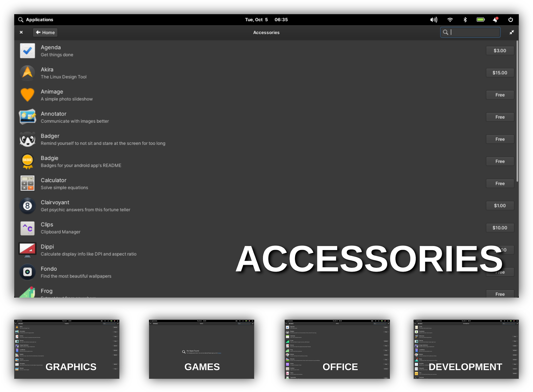Open the volume indicator in the top panel

[434, 20]
